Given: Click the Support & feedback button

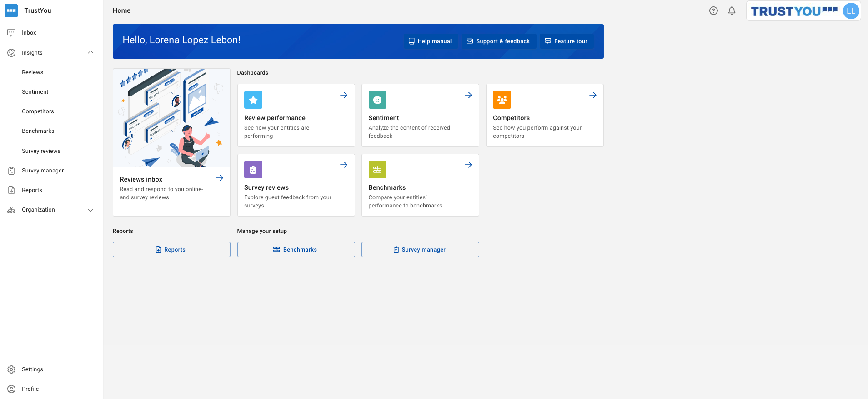Looking at the screenshot, I should pos(498,41).
